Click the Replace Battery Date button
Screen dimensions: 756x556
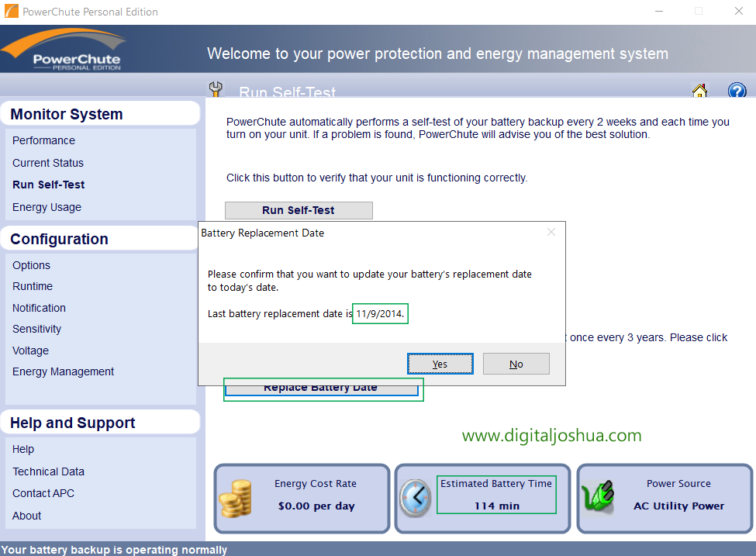pos(322,389)
